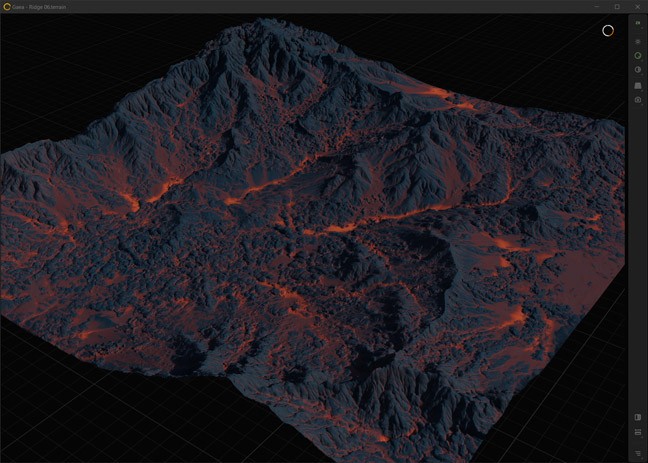Maximize the Gaea window
Image resolution: width=648 pixels, height=463 pixels.
click(617, 6)
